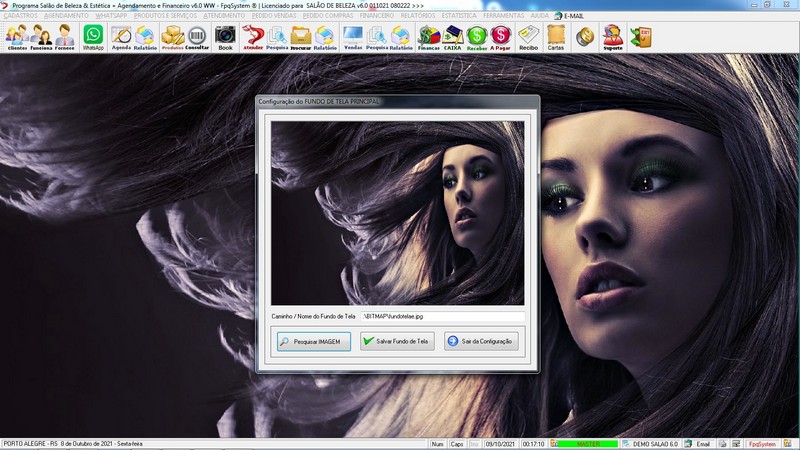800x450 pixels.
Task: Open the Suporte support icon
Action: coord(613,37)
